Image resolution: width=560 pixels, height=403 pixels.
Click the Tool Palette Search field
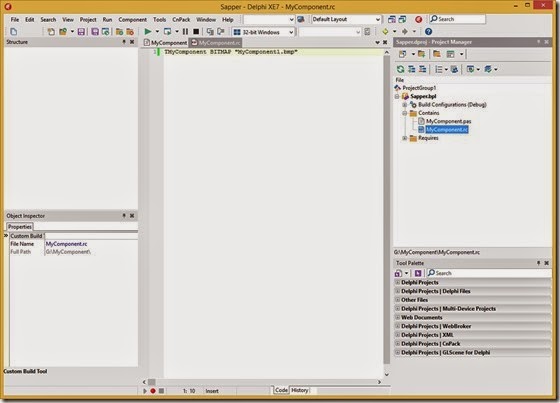pos(489,273)
